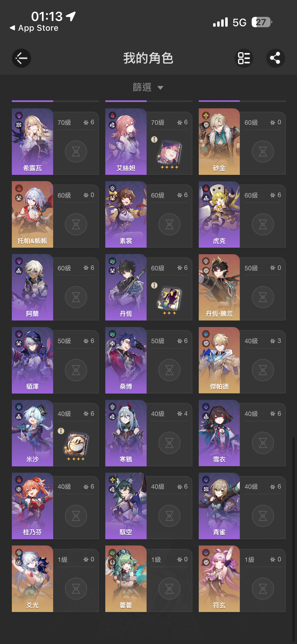Select 藿藿 character card
The height and width of the screenshot is (644, 297).
click(149, 579)
